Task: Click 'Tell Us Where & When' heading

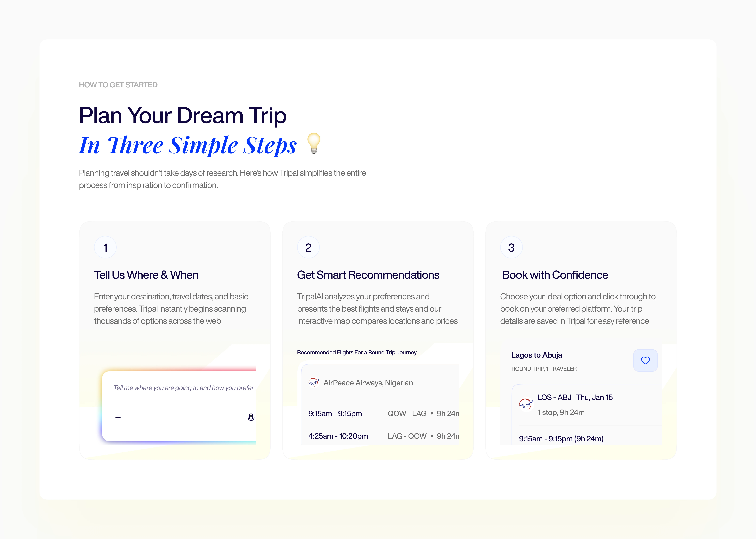Action: point(146,275)
